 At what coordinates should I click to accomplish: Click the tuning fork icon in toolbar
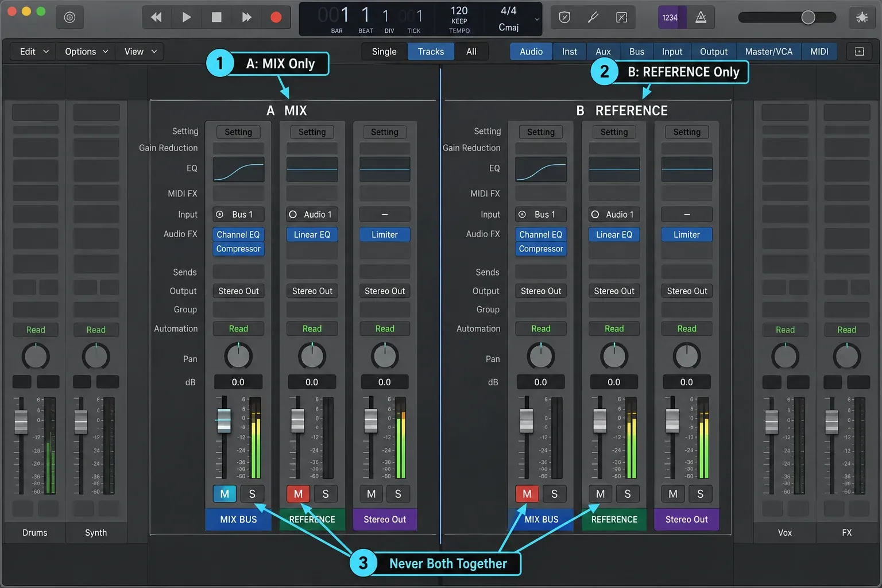593,17
